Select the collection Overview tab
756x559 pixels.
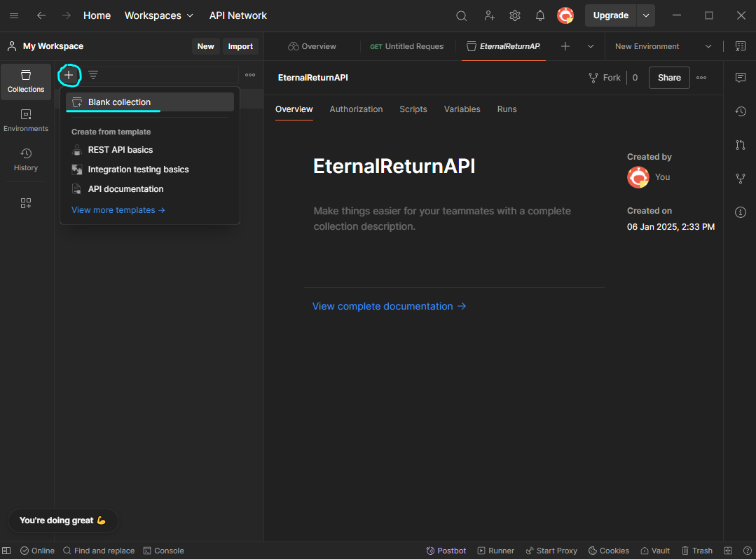coord(294,109)
